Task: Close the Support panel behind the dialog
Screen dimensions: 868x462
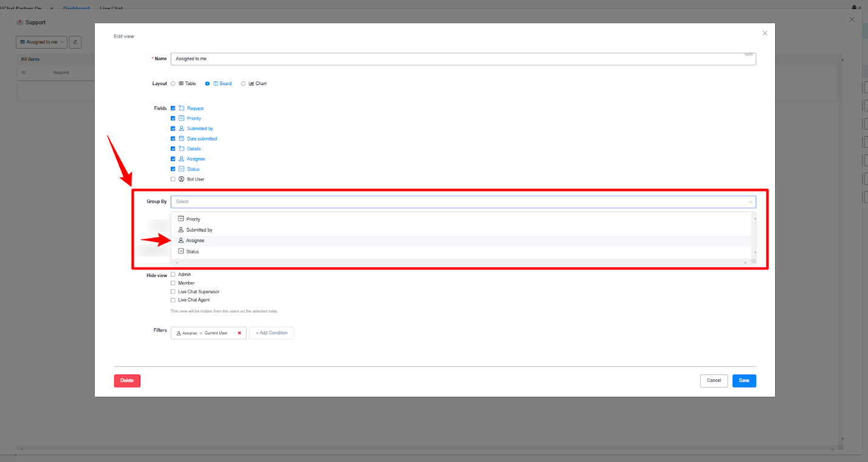Action: click(852, 19)
